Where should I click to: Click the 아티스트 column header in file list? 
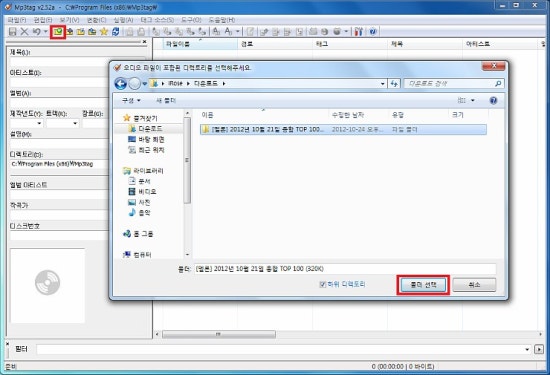click(500, 44)
